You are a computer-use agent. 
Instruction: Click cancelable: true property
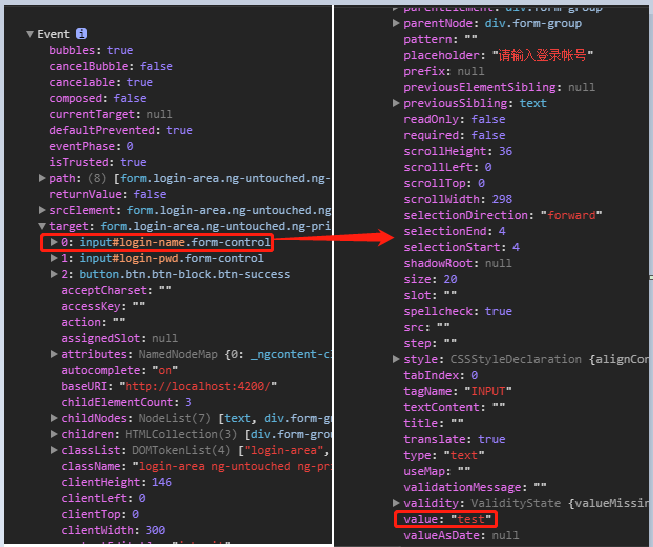coord(101,82)
